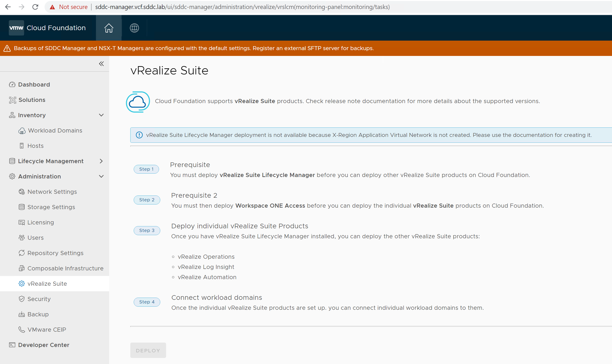Open Licensing settings page
This screenshot has height=364, width=612.
point(40,222)
